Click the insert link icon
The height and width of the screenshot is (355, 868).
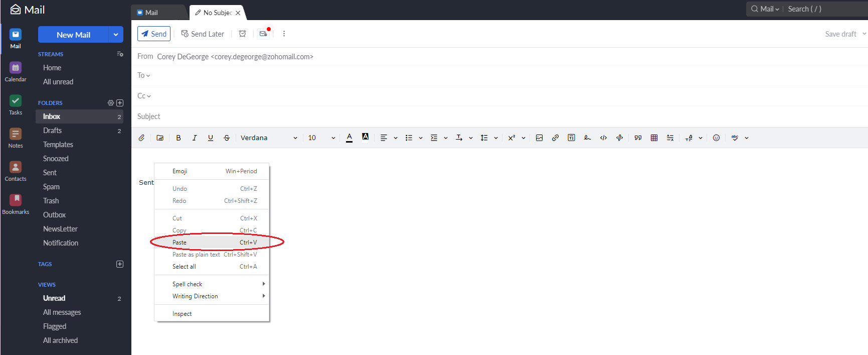coord(555,138)
